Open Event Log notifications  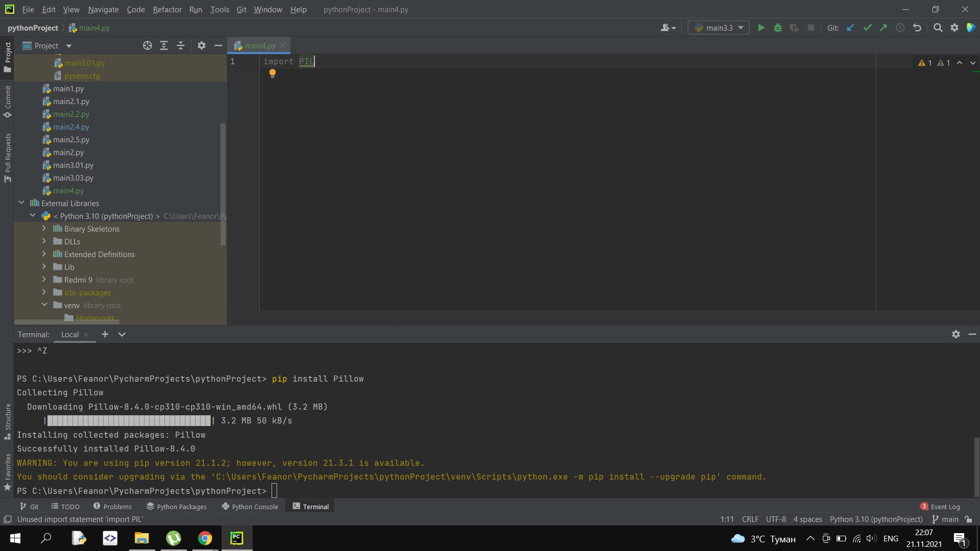(x=940, y=507)
